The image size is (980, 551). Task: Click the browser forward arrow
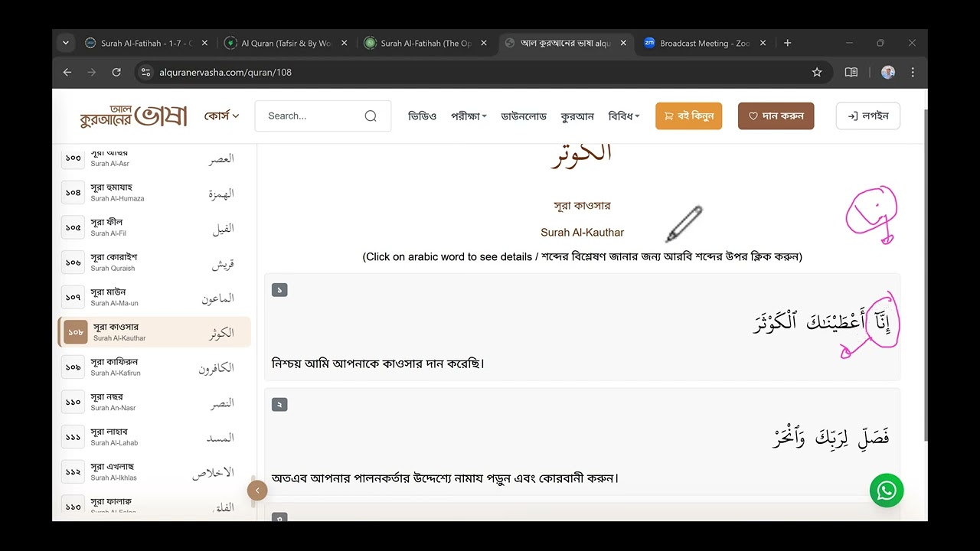92,72
